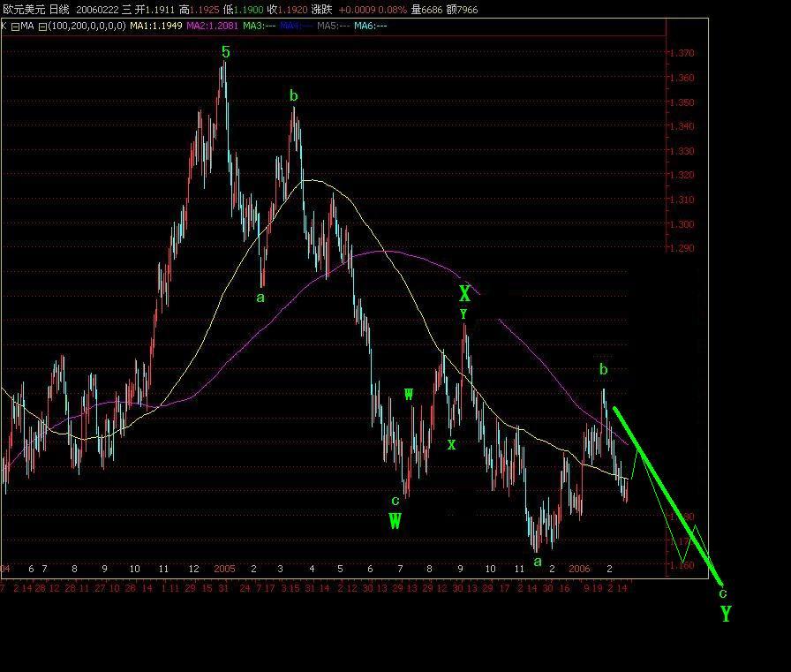Open the MA parameters (100,200,0,0,0,0)
Viewport: 791px width, 672px height.
(87, 26)
